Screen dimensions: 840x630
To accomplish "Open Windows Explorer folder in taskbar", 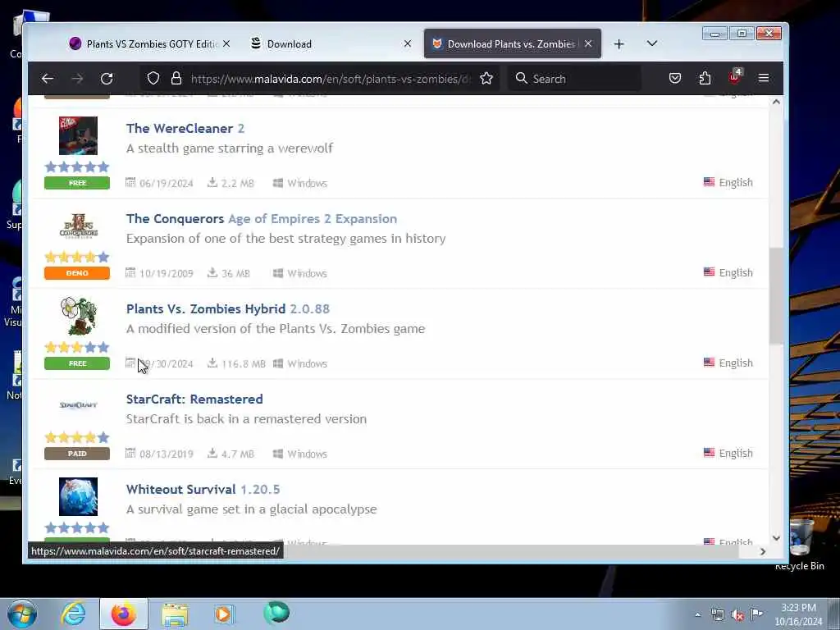I will pos(175,614).
